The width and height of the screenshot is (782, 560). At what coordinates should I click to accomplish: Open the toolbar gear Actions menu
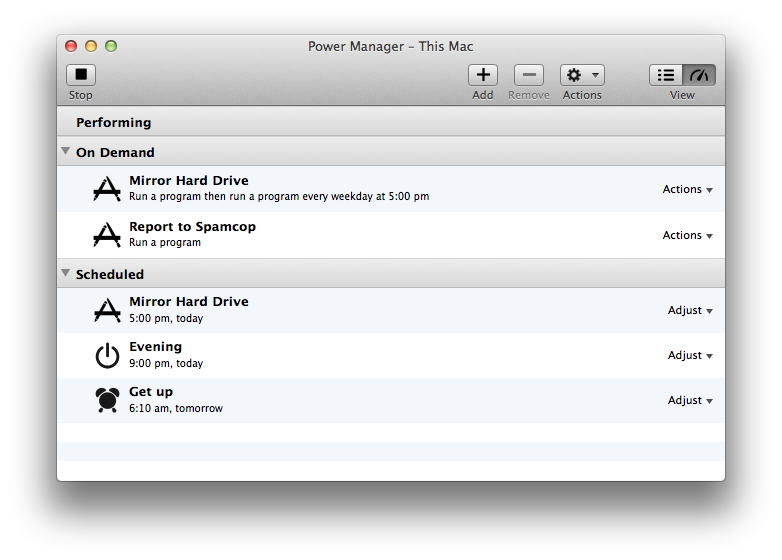(582, 75)
